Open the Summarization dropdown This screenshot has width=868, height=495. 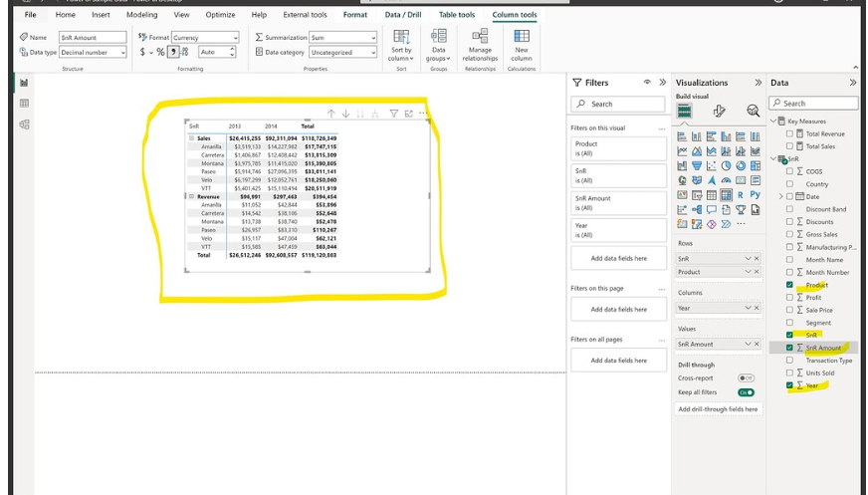(x=342, y=38)
